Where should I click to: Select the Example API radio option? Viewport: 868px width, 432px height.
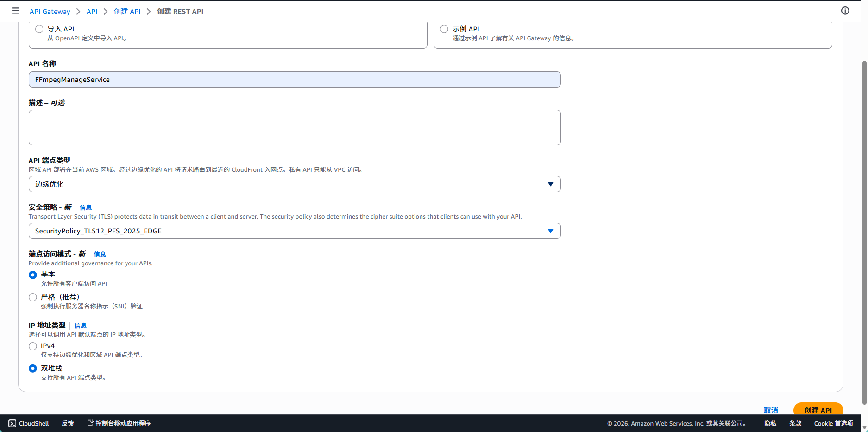click(x=444, y=29)
